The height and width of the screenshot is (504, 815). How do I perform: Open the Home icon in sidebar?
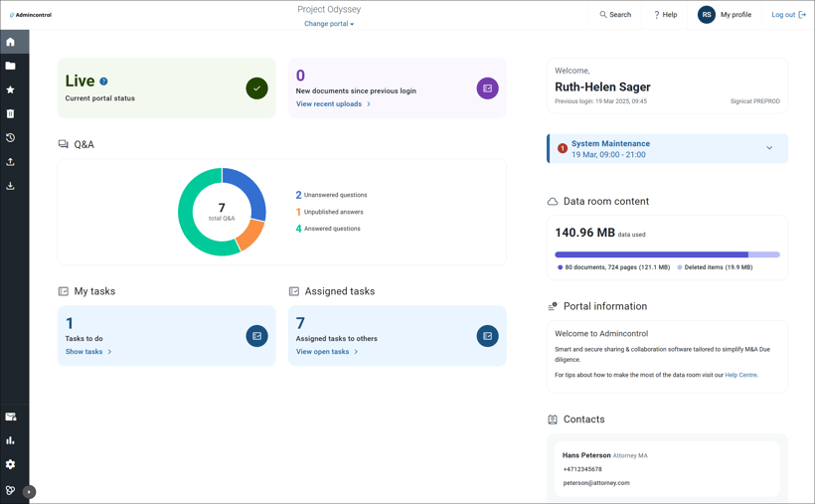11,42
